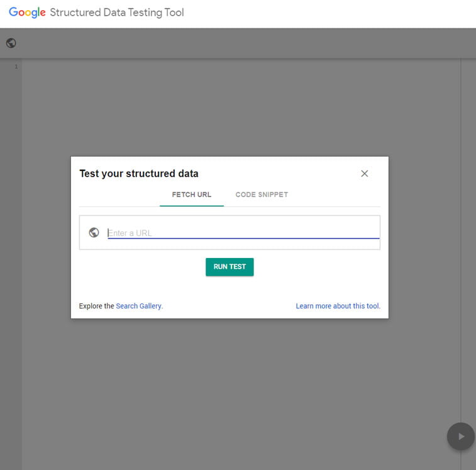
Task: Switch to the FETCH URL tab
Action: [192, 195]
